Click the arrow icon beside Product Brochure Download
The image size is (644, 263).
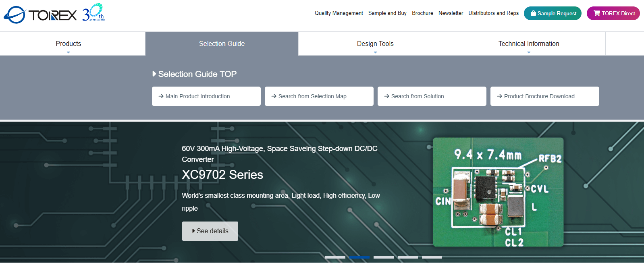[499, 96]
